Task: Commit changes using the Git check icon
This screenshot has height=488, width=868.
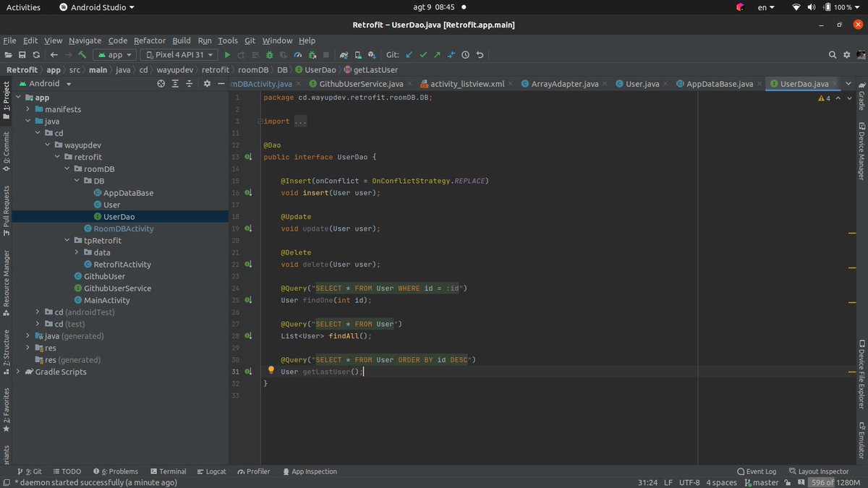Action: tap(423, 54)
